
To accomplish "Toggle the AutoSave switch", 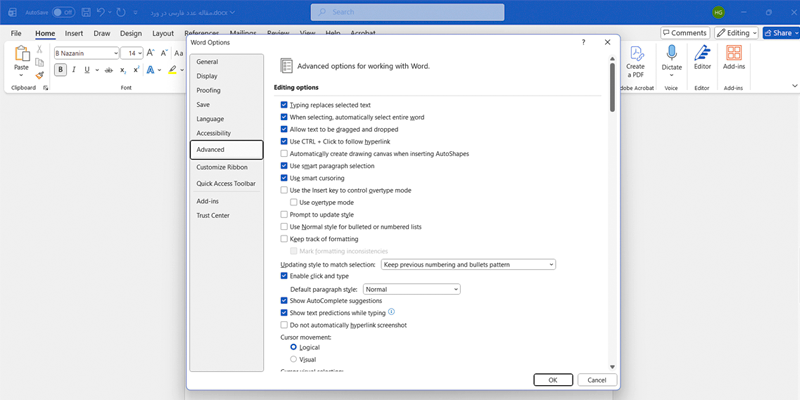I will coord(62,12).
